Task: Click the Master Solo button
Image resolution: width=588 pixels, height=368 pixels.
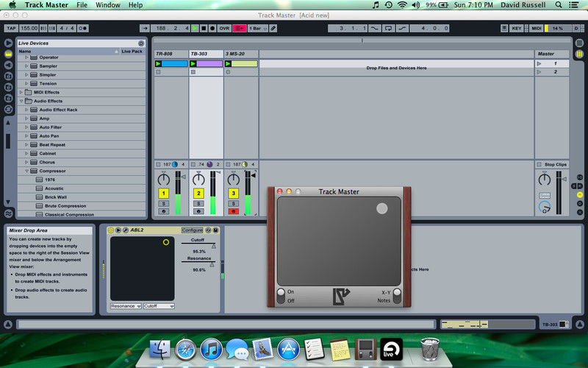Action: coord(545,196)
